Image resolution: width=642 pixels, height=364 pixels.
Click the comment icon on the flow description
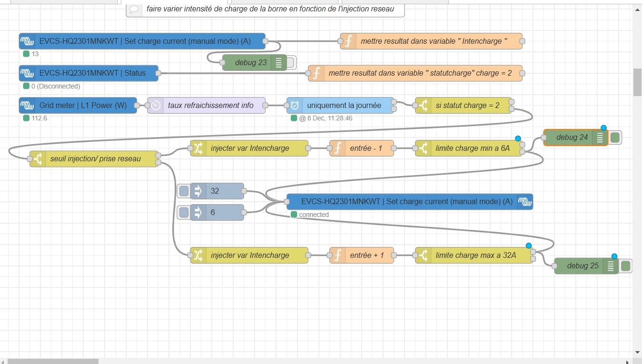134,9
